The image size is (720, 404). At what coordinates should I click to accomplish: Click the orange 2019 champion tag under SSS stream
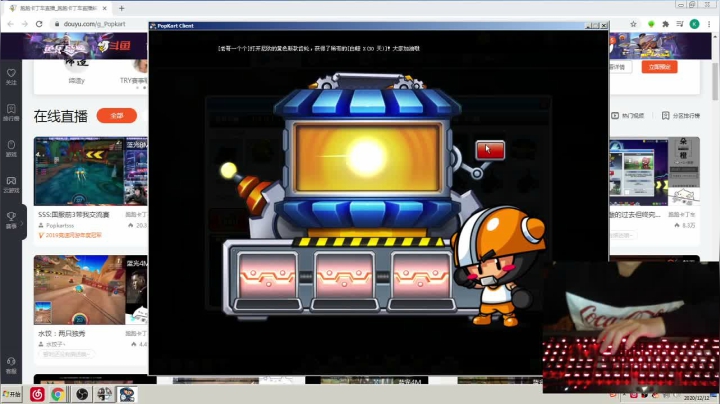point(70,235)
